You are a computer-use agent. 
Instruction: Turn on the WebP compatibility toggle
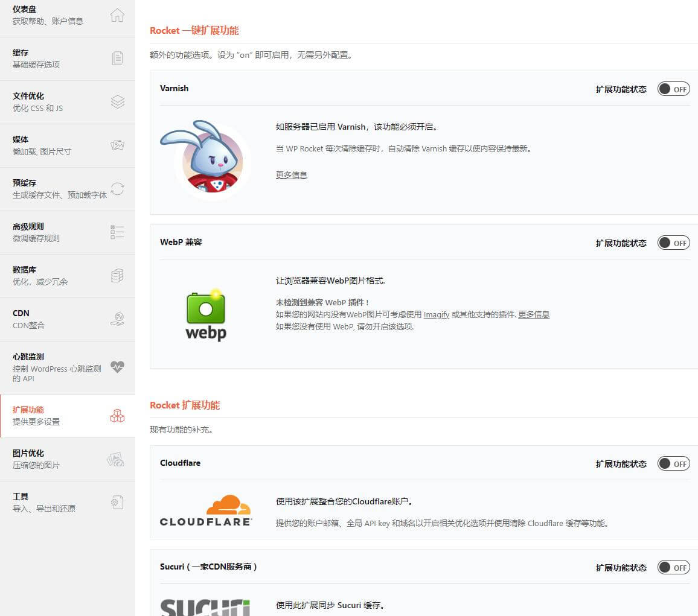coord(673,243)
